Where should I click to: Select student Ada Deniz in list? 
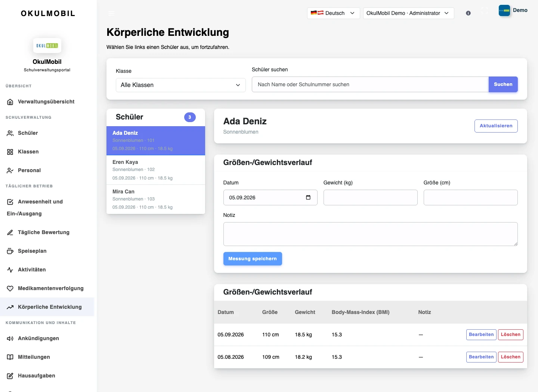point(156,141)
